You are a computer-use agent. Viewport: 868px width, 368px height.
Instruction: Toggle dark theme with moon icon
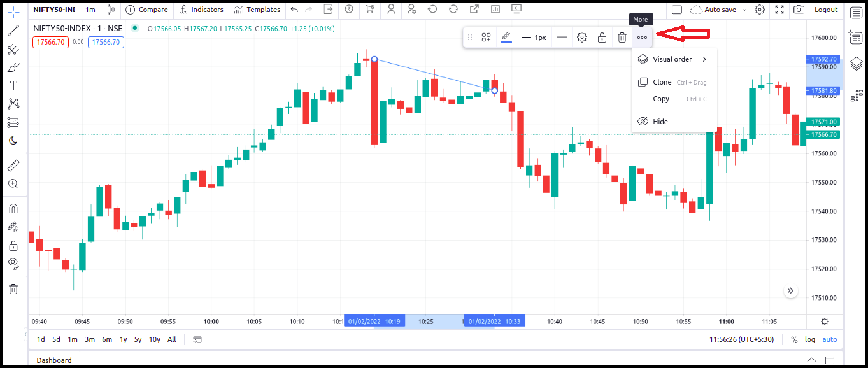point(13,141)
